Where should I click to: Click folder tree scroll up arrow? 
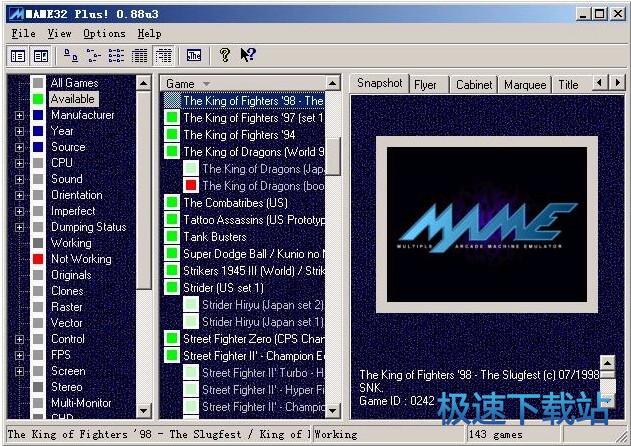[x=143, y=83]
